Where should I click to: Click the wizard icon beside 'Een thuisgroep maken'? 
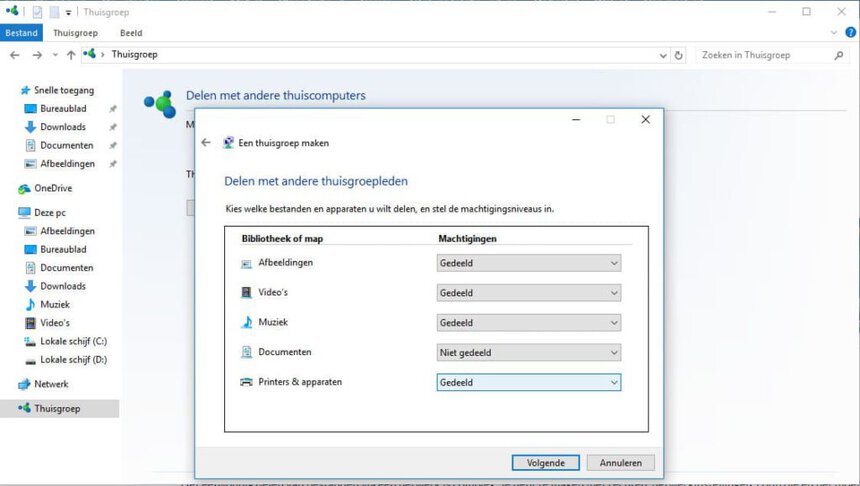tap(228, 143)
